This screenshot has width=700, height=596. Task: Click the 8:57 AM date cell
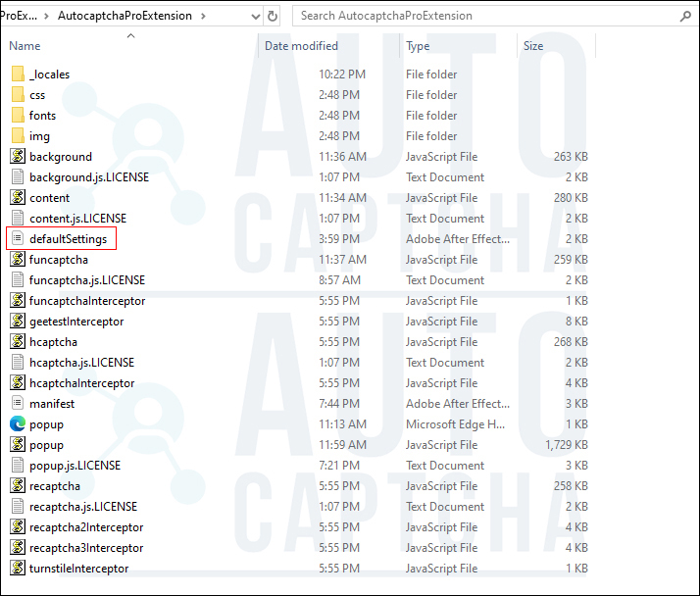tap(339, 280)
